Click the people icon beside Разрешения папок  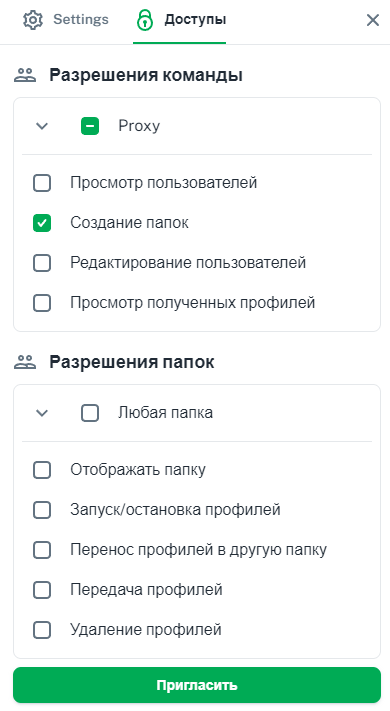25,362
